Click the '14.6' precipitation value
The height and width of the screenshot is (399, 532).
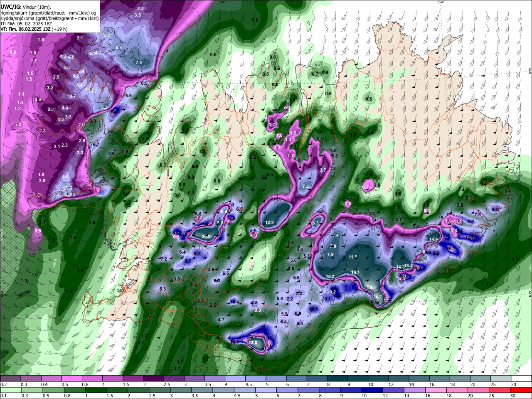coord(433,240)
